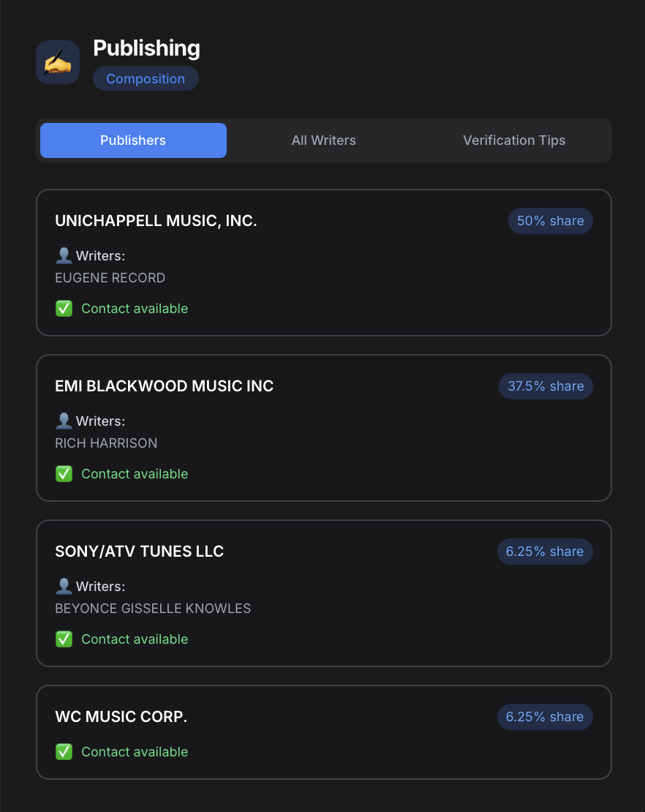Toggle UNICHAPPELL's contact availability status

tap(121, 309)
